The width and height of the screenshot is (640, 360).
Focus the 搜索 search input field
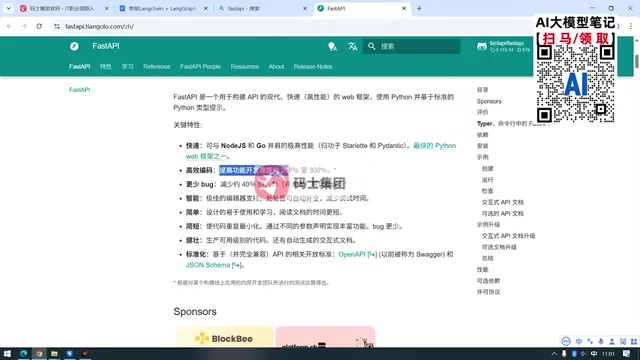411,47
